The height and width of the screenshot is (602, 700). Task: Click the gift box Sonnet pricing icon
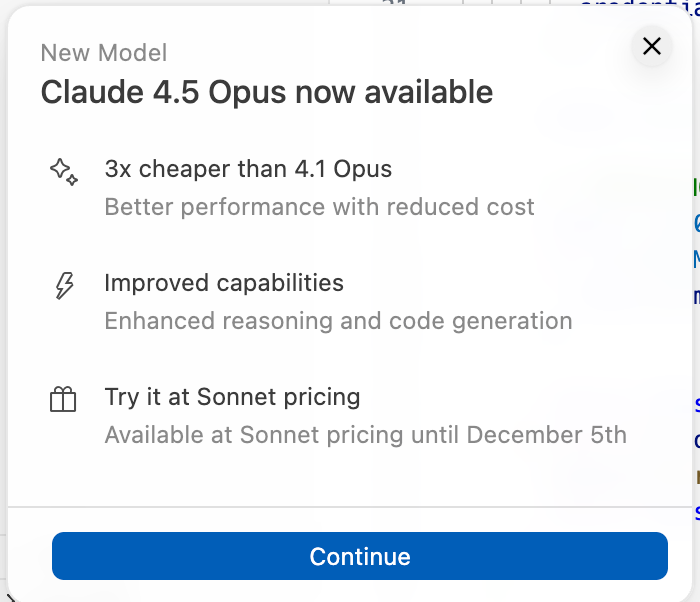tap(63, 400)
